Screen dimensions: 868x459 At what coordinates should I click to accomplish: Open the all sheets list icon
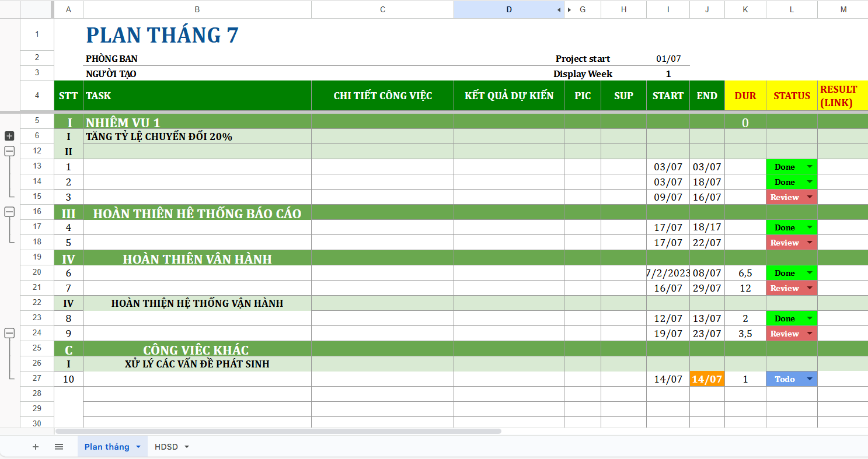click(x=59, y=447)
